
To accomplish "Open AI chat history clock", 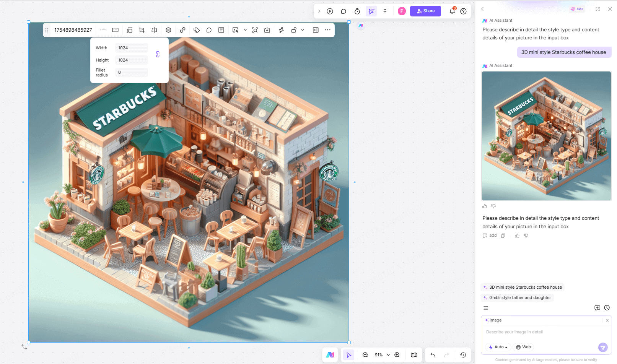I will click(x=607, y=308).
